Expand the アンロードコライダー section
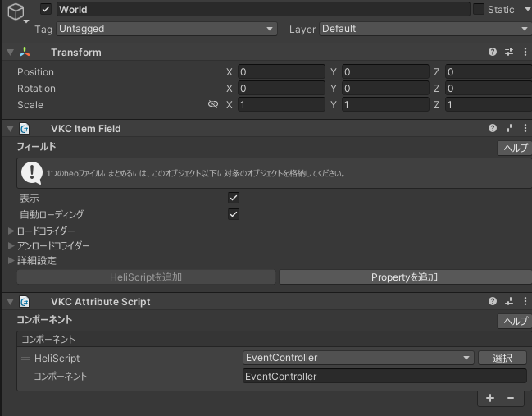 (11, 245)
